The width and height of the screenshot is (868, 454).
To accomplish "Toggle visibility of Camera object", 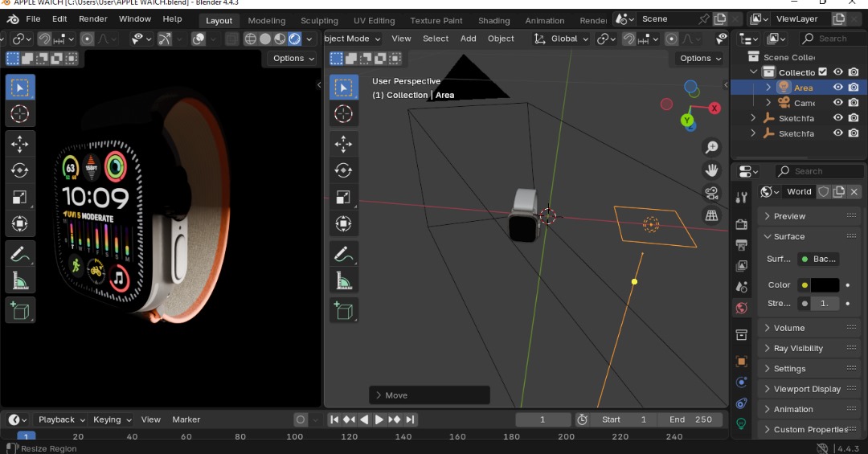I will click(x=838, y=102).
